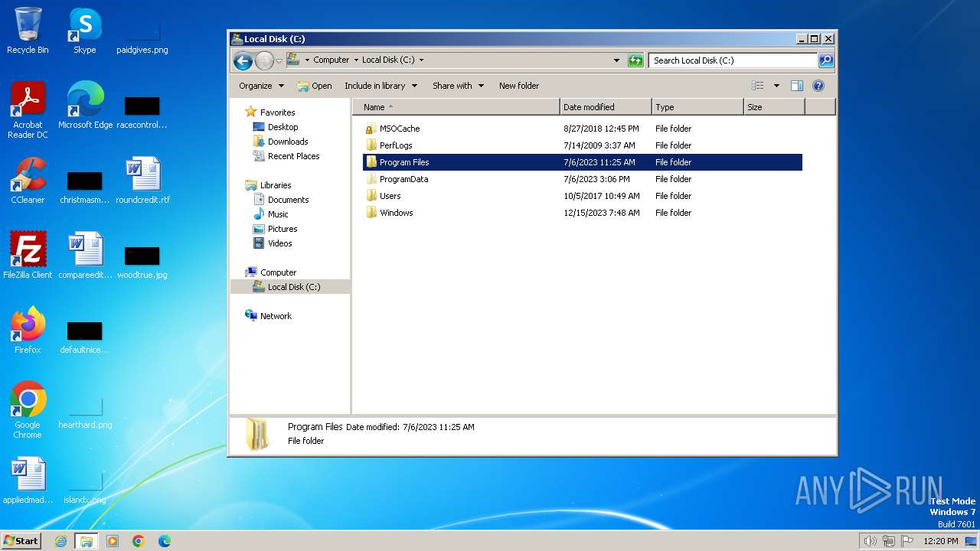Click the refresh button beside the address bar
This screenshot has width=980, height=551.
point(635,60)
